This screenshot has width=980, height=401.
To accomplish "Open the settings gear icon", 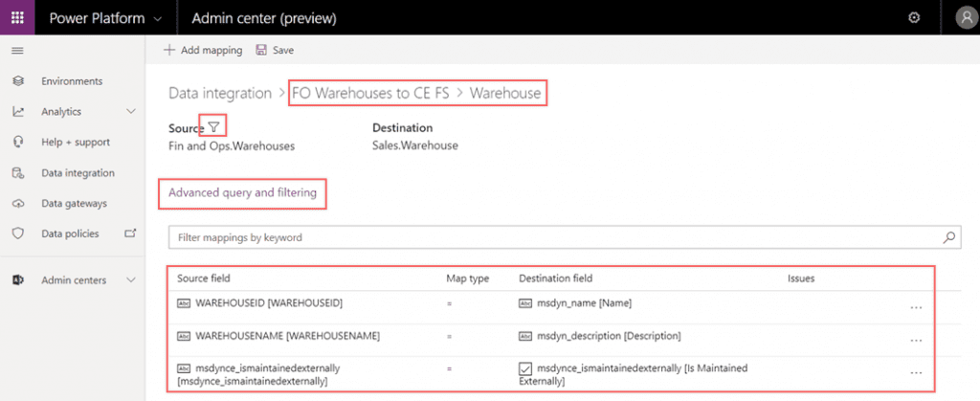I will (914, 17).
